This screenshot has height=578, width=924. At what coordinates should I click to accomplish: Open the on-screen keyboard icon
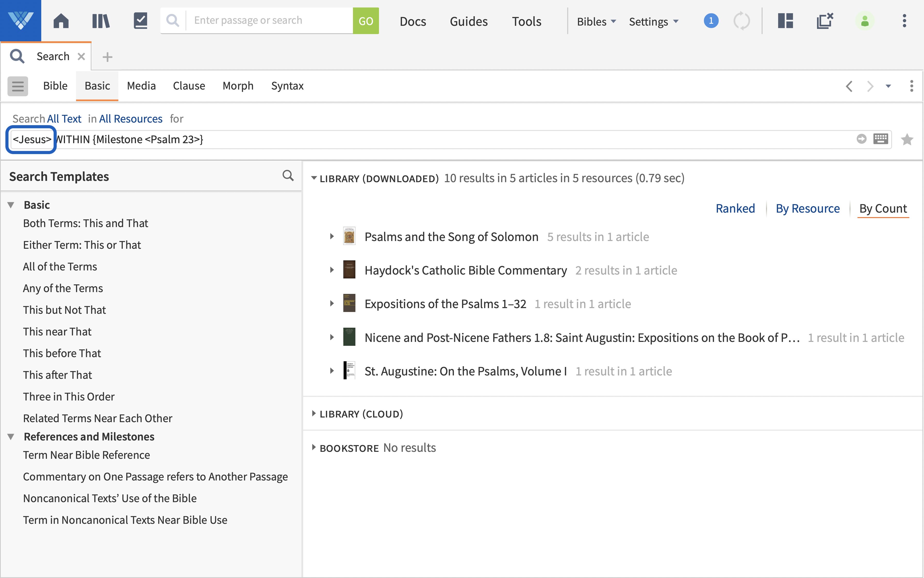(881, 139)
